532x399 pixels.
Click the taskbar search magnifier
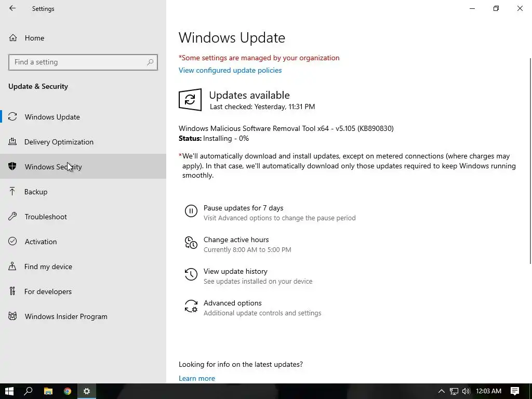click(x=28, y=391)
